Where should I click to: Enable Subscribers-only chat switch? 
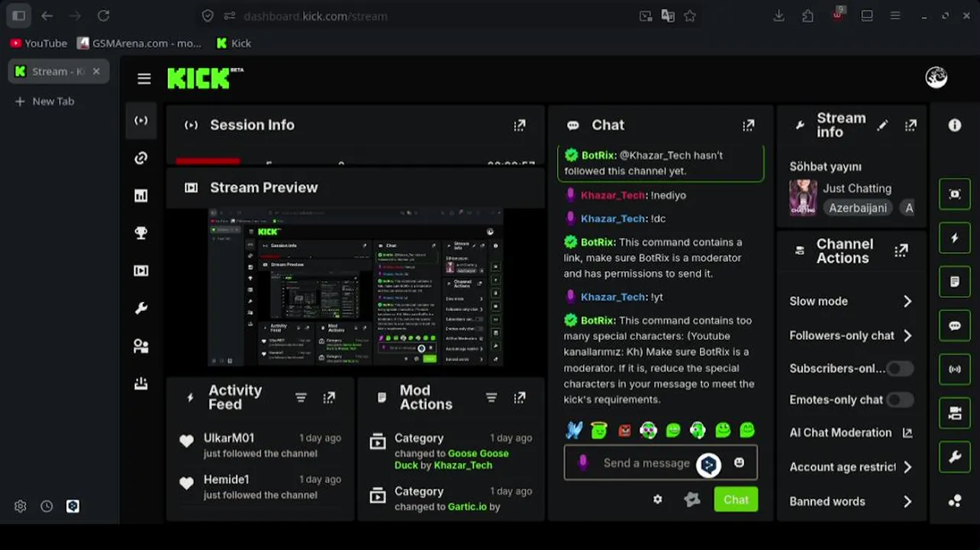coord(900,369)
